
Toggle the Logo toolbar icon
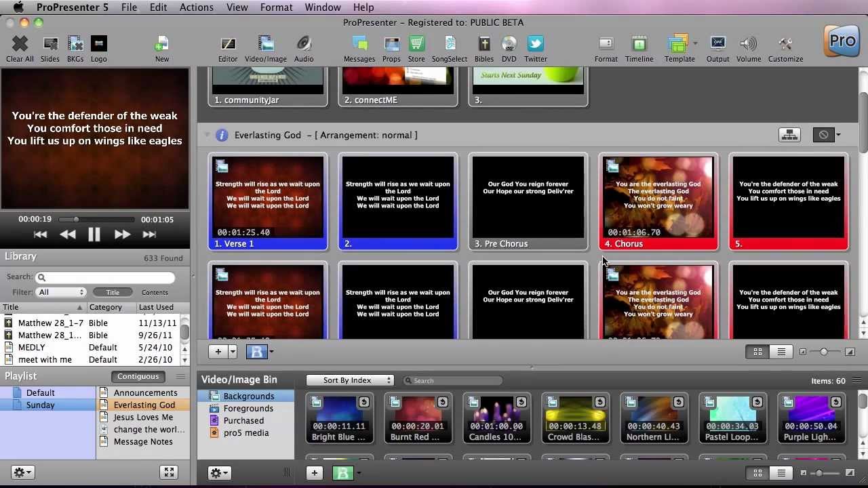tap(98, 45)
